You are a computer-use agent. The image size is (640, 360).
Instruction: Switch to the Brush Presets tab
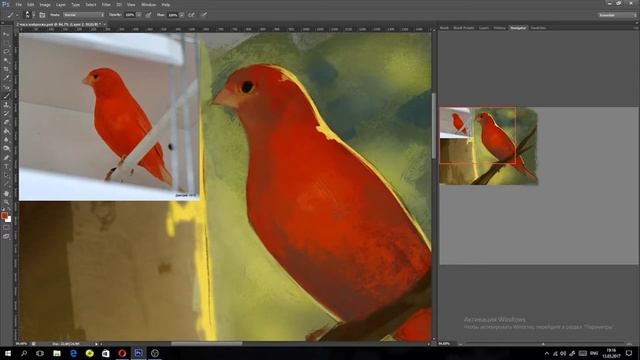pos(464,28)
